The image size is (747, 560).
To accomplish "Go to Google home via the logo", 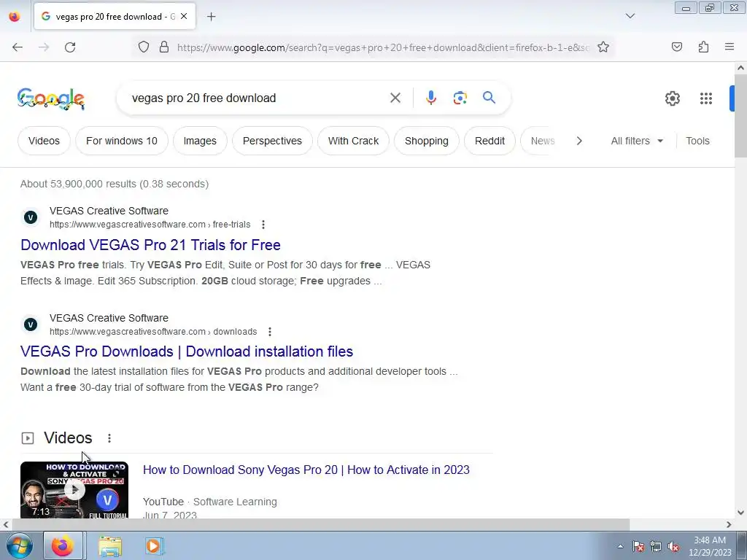I will (x=51, y=99).
